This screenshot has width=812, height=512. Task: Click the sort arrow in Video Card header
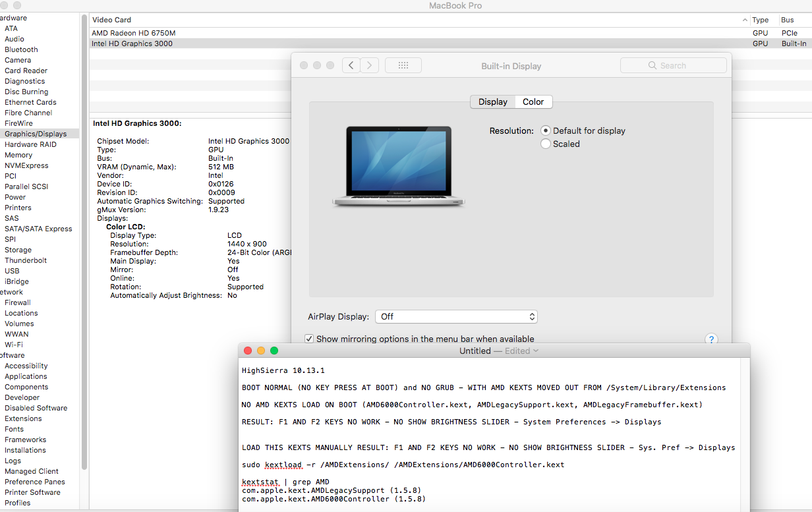point(745,20)
